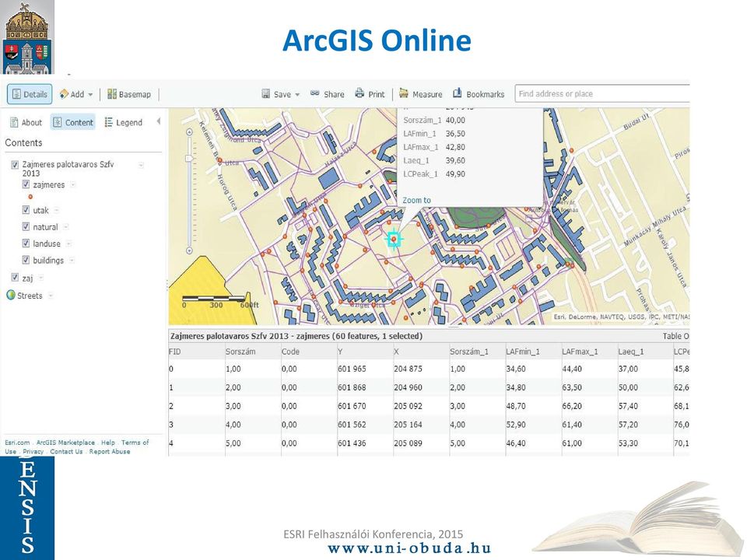Viewport: 747px width, 560px height.
Task: Toggle the buildings layer checkbox
Action: point(26,260)
